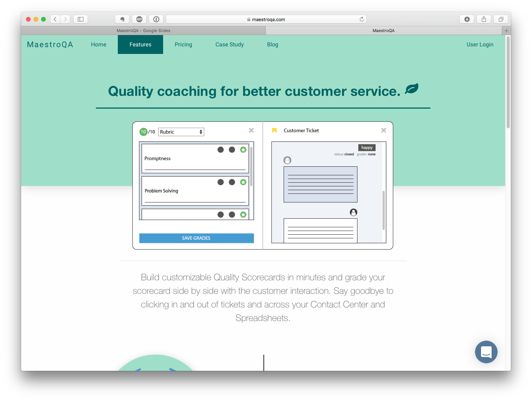Select second gray dot for Problem Solving
Image resolution: width=532 pixels, height=401 pixels.
(232, 182)
